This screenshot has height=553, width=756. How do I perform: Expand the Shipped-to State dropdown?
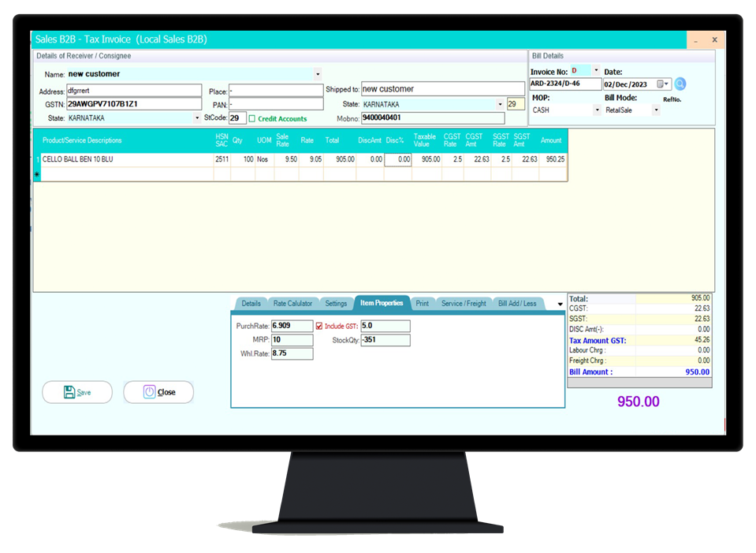pos(500,104)
